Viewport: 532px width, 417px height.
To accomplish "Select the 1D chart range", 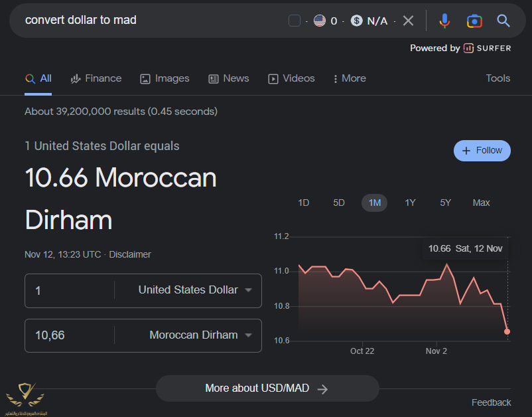I will 303,203.
